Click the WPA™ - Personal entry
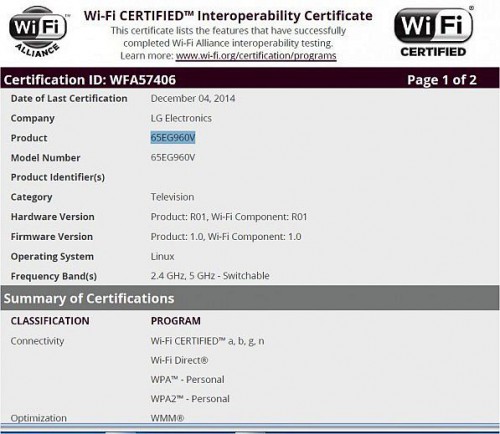 (x=187, y=379)
